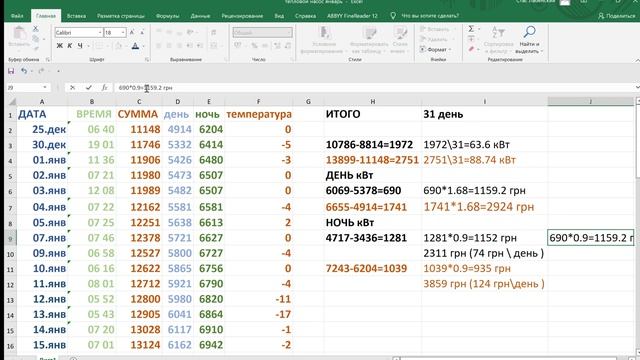Click the Conditional Formatting button
This screenshot has height=360, width=640.
click(324, 40)
